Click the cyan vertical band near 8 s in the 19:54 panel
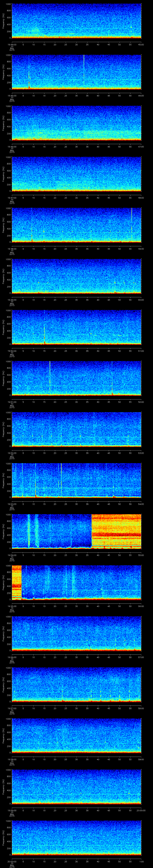Viewport: 153px width, 868px height. pyautogui.click(x=29, y=531)
